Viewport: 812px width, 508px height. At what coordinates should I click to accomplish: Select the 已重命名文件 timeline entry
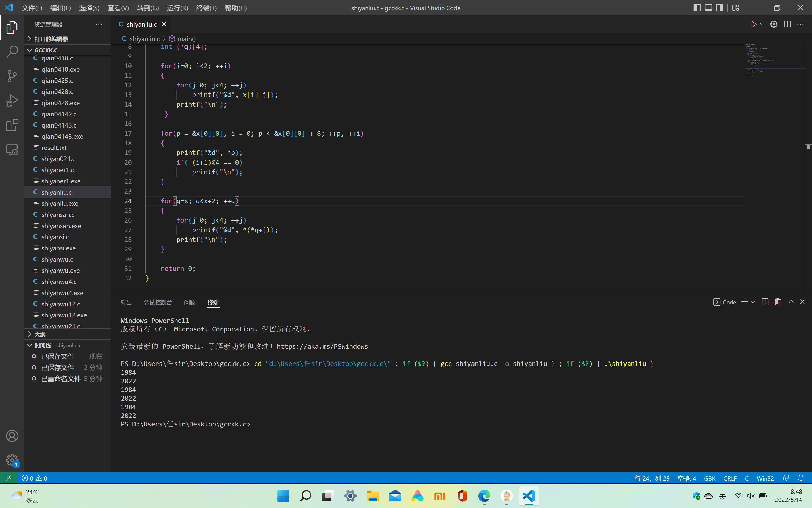click(67, 379)
